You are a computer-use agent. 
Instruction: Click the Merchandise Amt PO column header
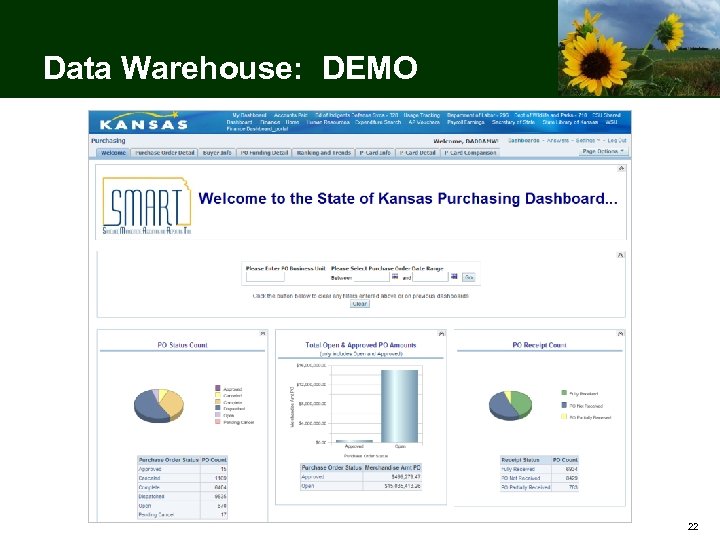click(x=392, y=468)
